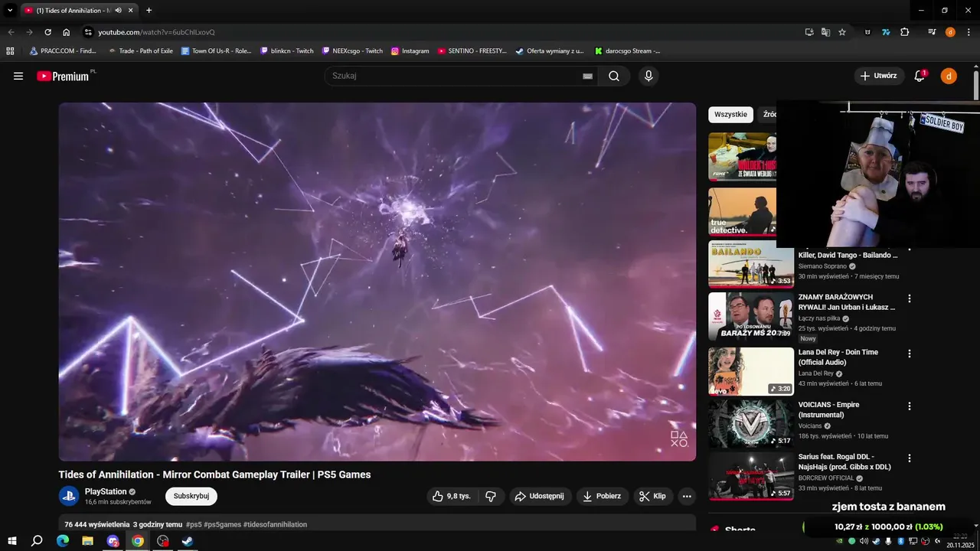
Task: Reload the page in Chrome
Action: click(47, 32)
